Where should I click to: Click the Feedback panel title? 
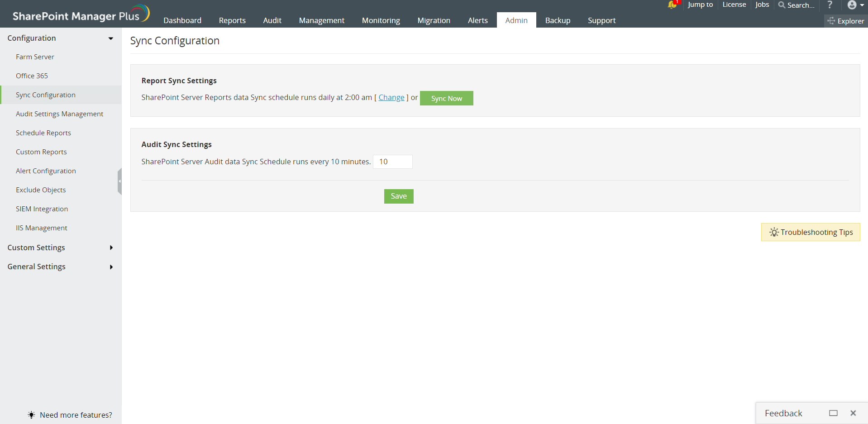click(783, 413)
